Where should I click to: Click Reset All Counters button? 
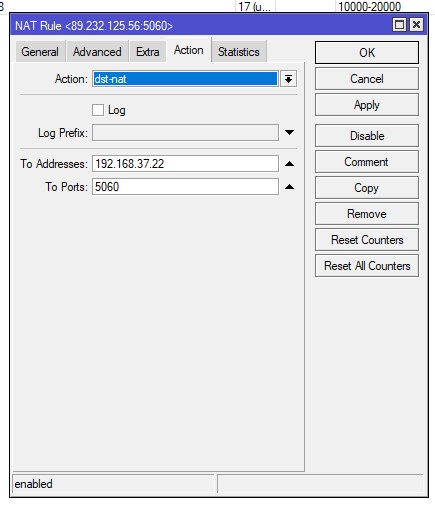[367, 266]
